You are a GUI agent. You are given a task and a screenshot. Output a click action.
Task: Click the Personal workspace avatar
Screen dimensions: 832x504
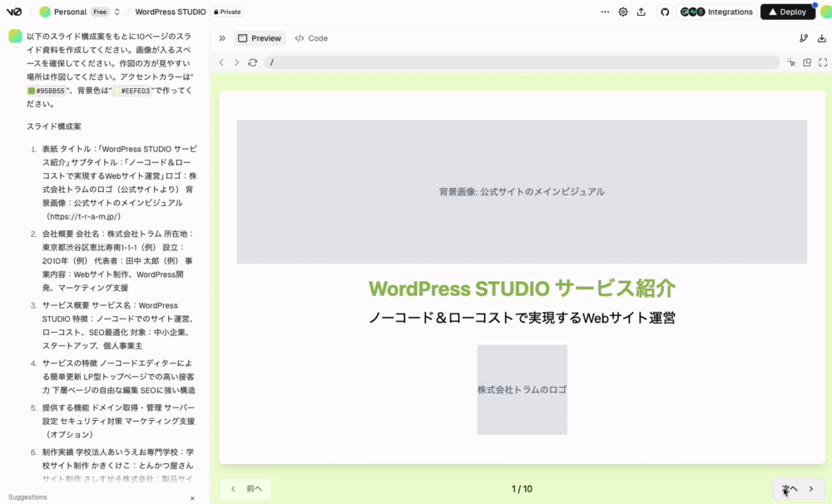(45, 12)
